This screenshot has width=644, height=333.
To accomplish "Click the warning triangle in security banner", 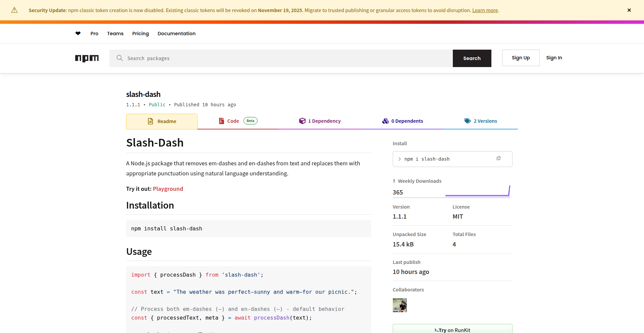I will pyautogui.click(x=14, y=10).
